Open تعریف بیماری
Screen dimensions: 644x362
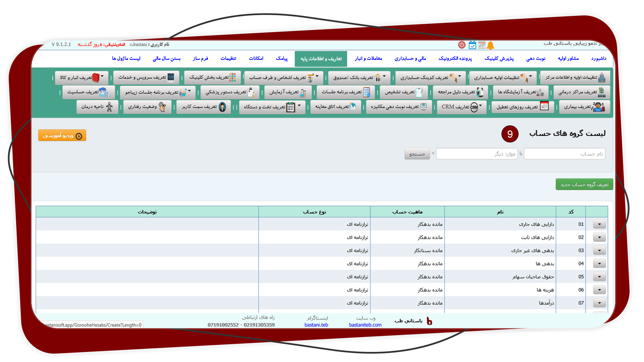(584, 107)
